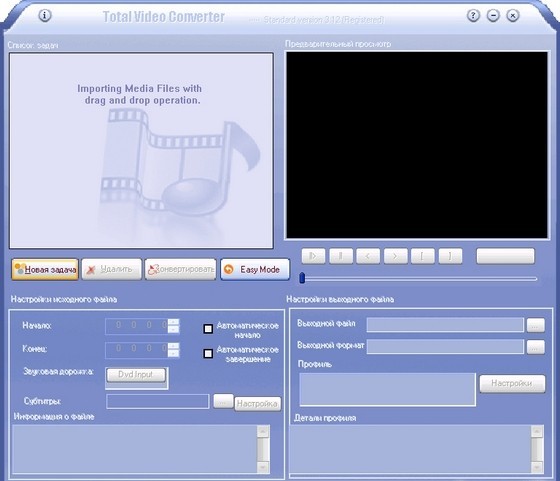Play the preview video
Image resolution: width=560 pixels, height=481 pixels.
(x=313, y=256)
